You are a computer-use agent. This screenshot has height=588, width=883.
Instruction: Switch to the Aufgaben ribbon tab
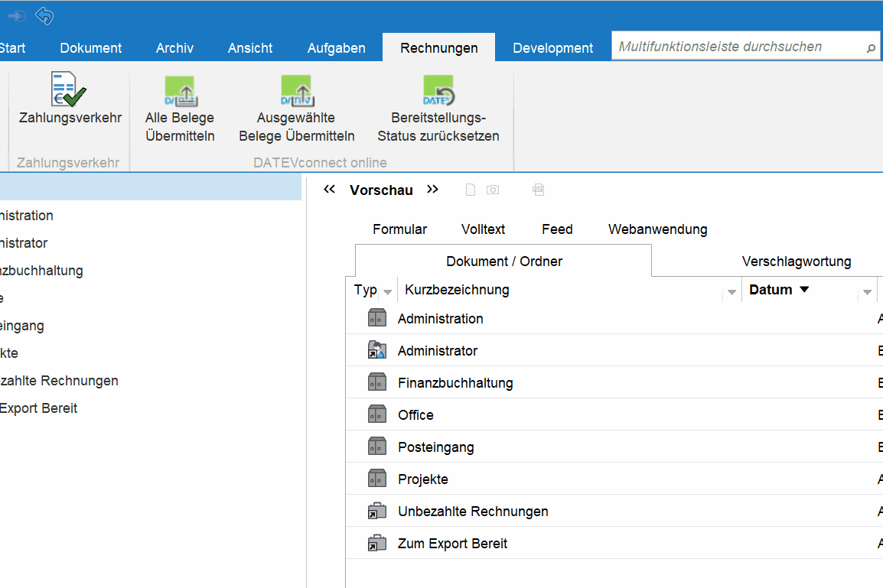pos(336,48)
